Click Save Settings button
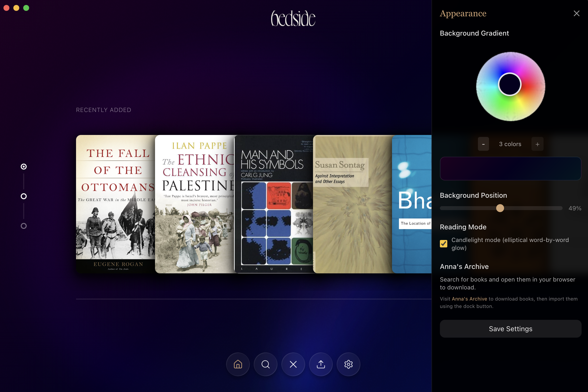The image size is (588, 392). click(x=510, y=329)
